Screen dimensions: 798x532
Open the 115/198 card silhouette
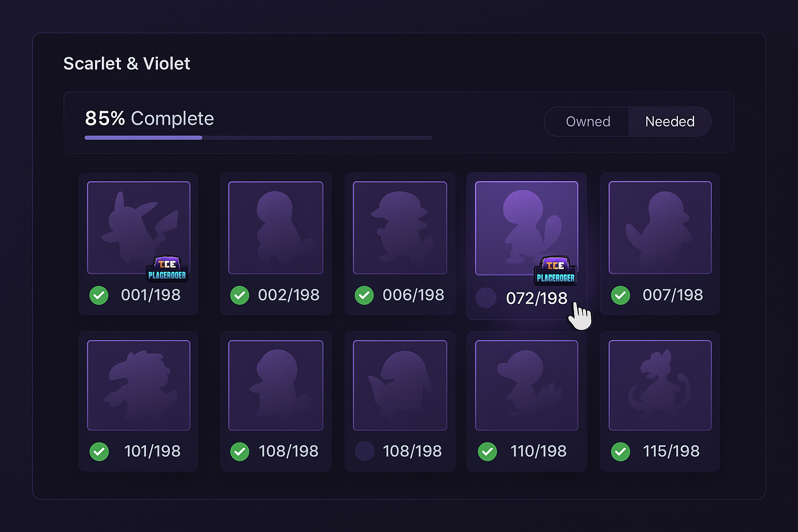tap(660, 385)
